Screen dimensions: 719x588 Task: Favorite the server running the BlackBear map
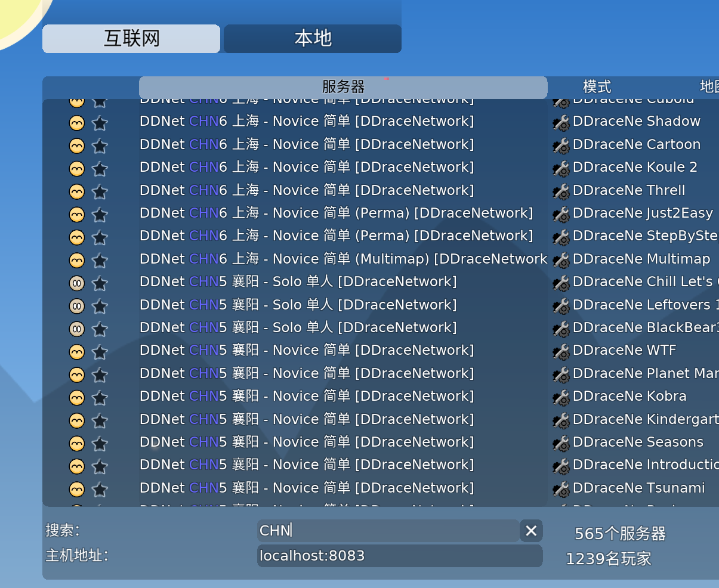pyautogui.click(x=100, y=329)
